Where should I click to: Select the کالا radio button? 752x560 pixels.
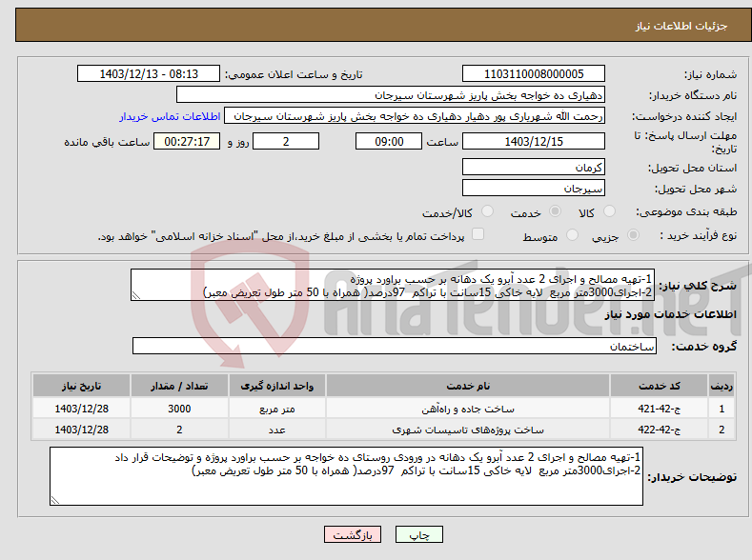(x=609, y=211)
